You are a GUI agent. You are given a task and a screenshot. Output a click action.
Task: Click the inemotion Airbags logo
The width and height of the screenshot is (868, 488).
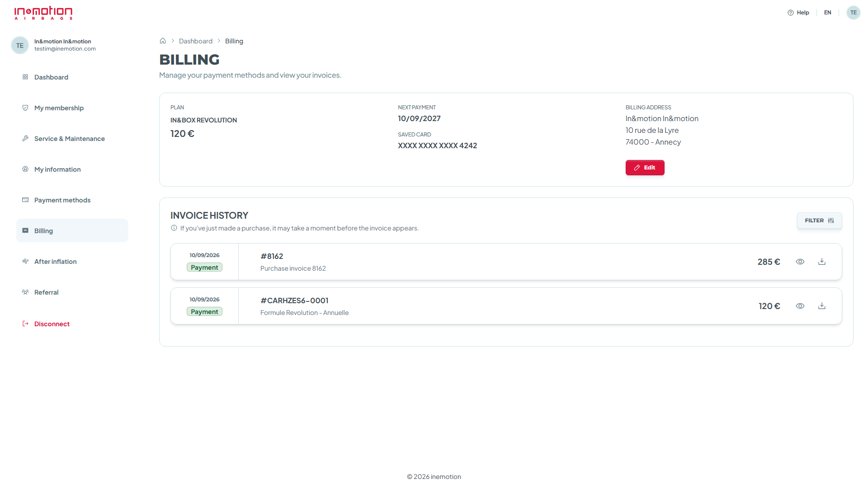(x=43, y=13)
